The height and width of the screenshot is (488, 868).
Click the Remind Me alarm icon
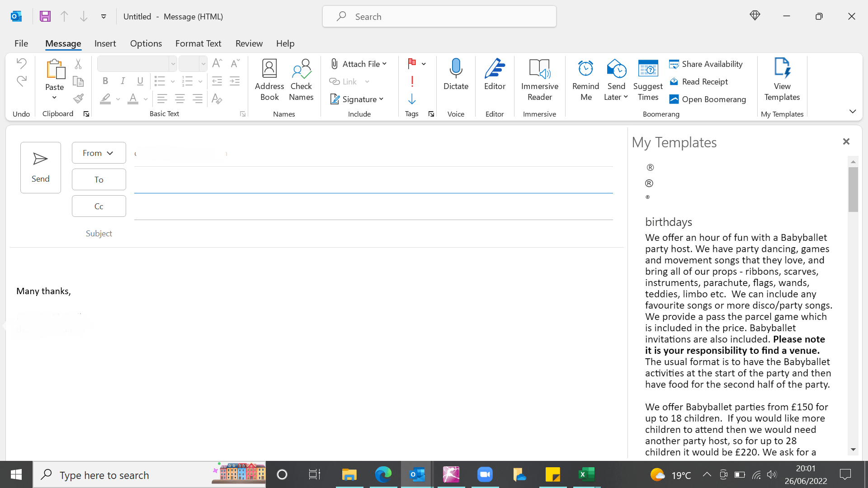tap(585, 69)
